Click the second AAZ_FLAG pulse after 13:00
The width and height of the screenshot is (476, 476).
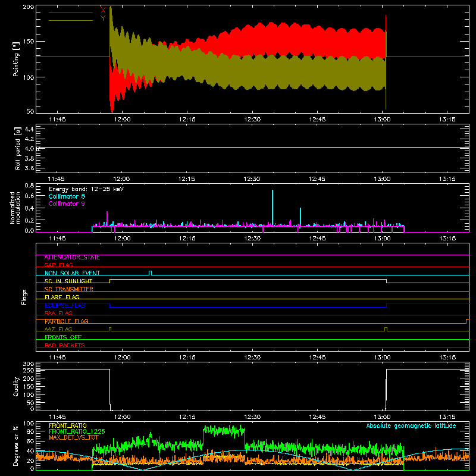coord(386,329)
